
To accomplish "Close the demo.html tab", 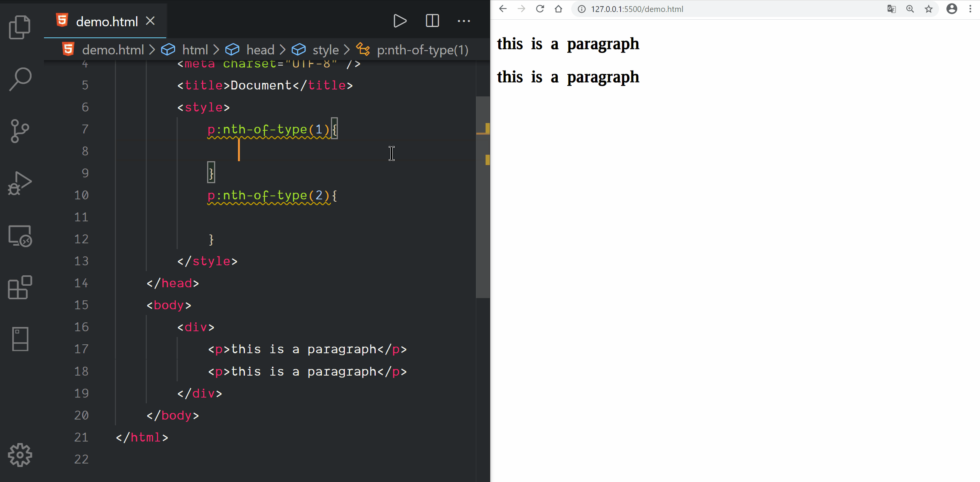I will [x=150, y=21].
